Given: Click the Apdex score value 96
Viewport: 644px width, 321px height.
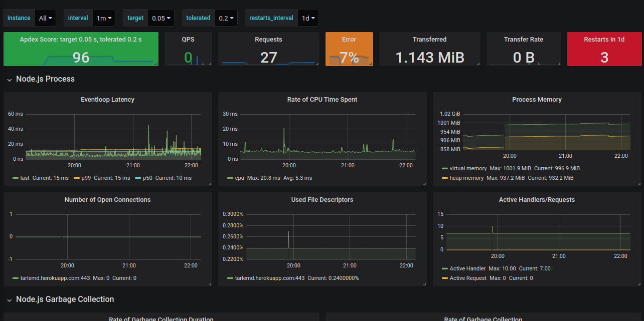Looking at the screenshot, I should point(81,58).
